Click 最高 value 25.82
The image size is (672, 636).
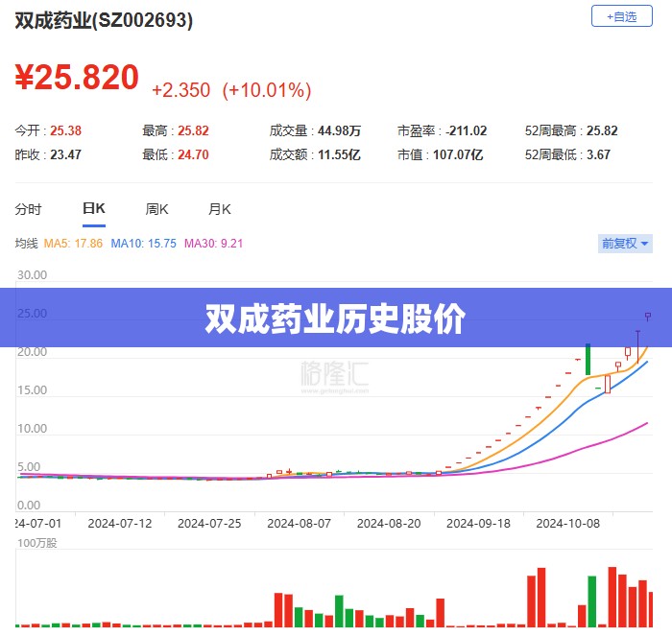pos(193,130)
